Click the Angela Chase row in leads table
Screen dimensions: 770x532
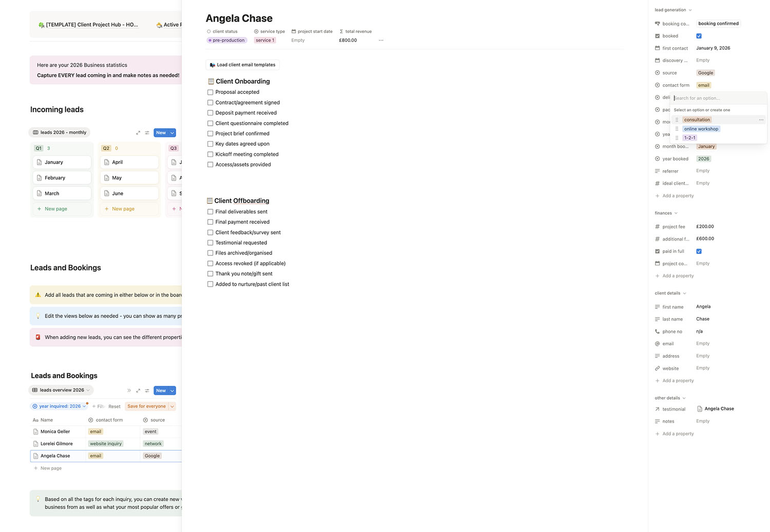pos(106,456)
